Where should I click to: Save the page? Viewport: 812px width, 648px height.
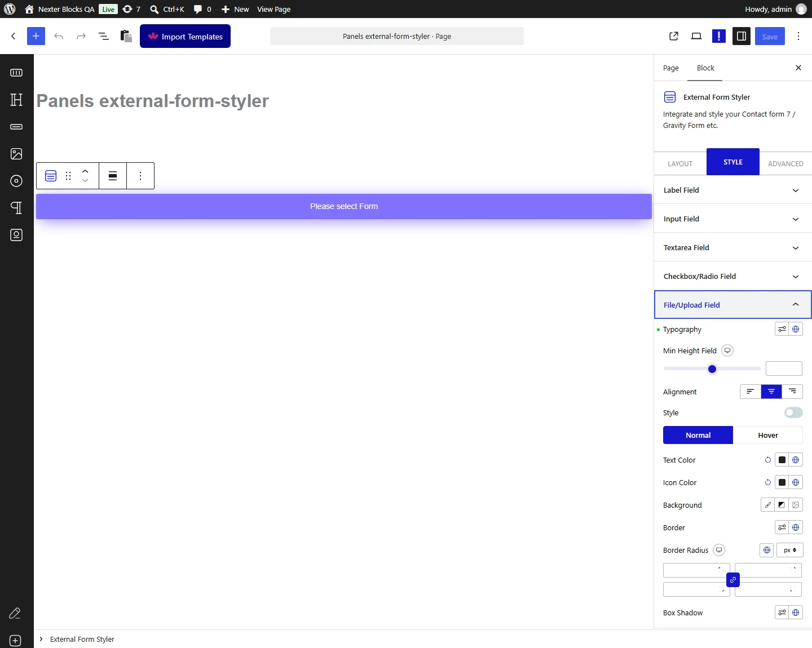770,36
